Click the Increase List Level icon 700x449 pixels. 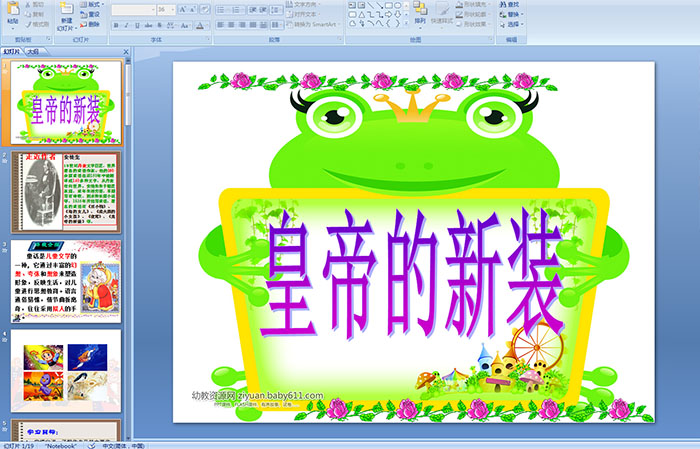[x=263, y=10]
